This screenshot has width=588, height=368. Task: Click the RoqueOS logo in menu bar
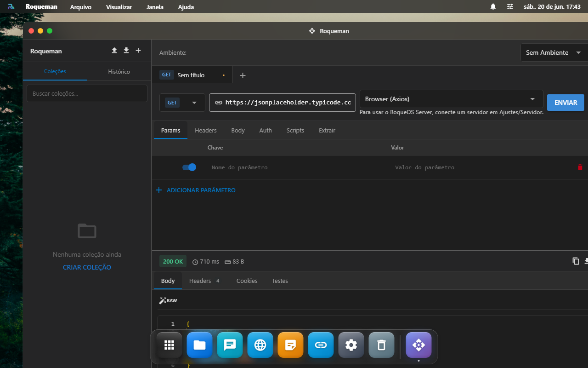(x=11, y=7)
